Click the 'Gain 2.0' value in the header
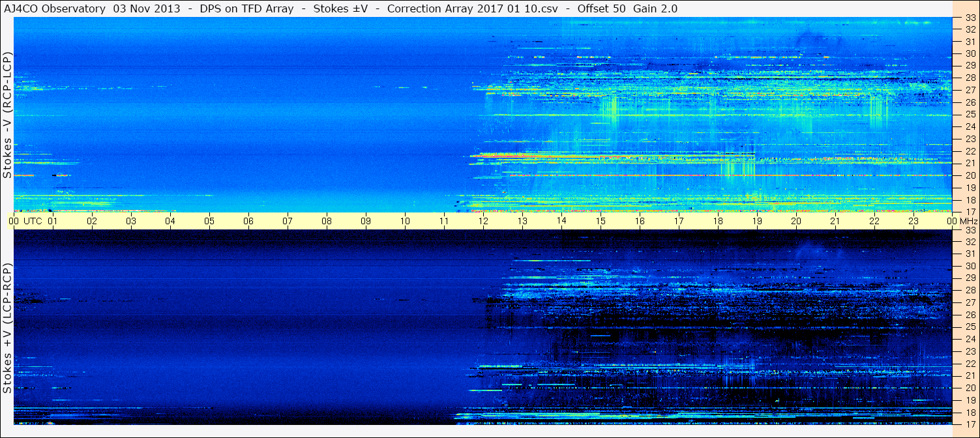 click(x=655, y=8)
